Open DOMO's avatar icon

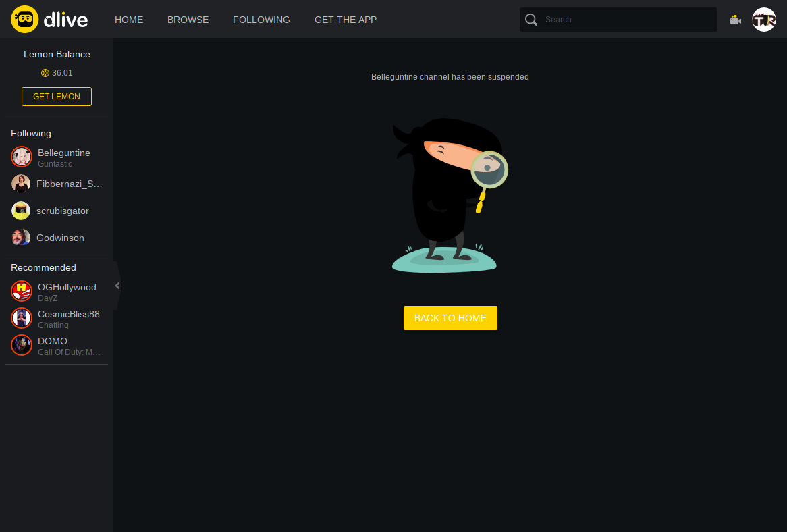coord(22,345)
